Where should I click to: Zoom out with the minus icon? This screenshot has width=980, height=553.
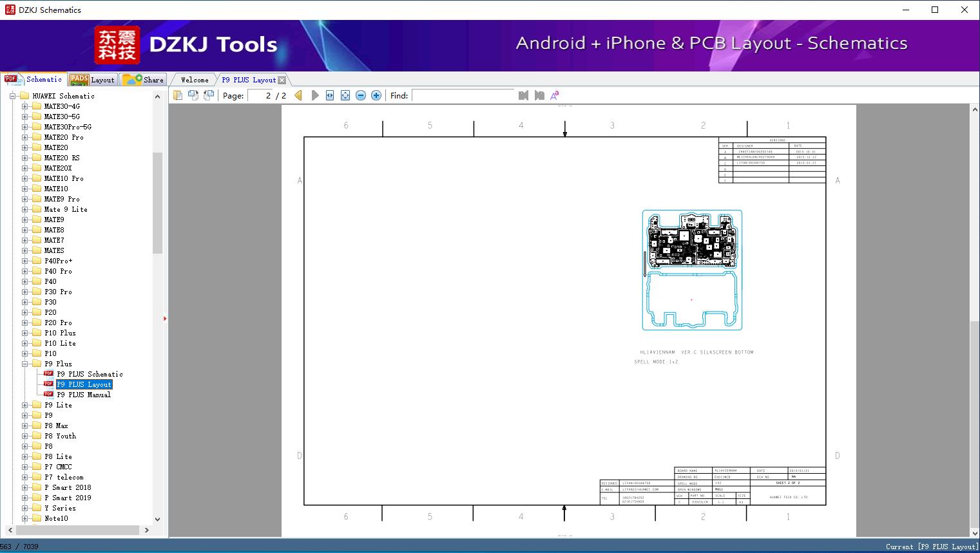[x=361, y=95]
